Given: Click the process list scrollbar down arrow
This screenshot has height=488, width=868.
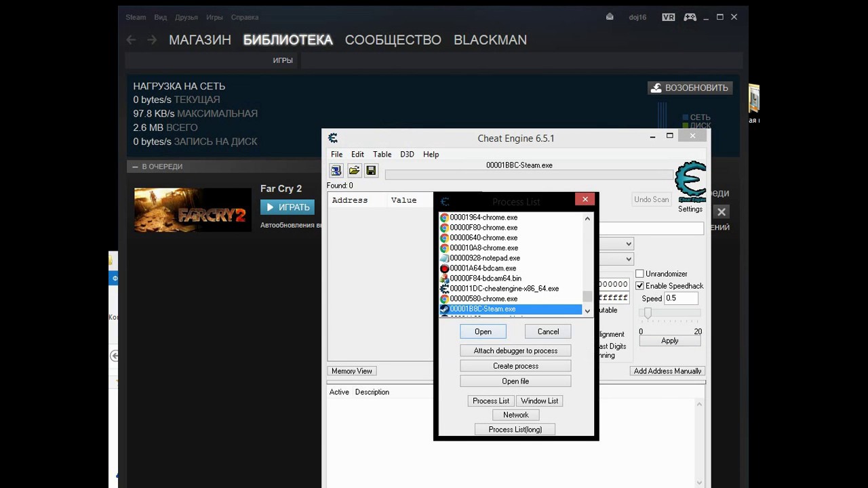Looking at the screenshot, I should tap(587, 310).
